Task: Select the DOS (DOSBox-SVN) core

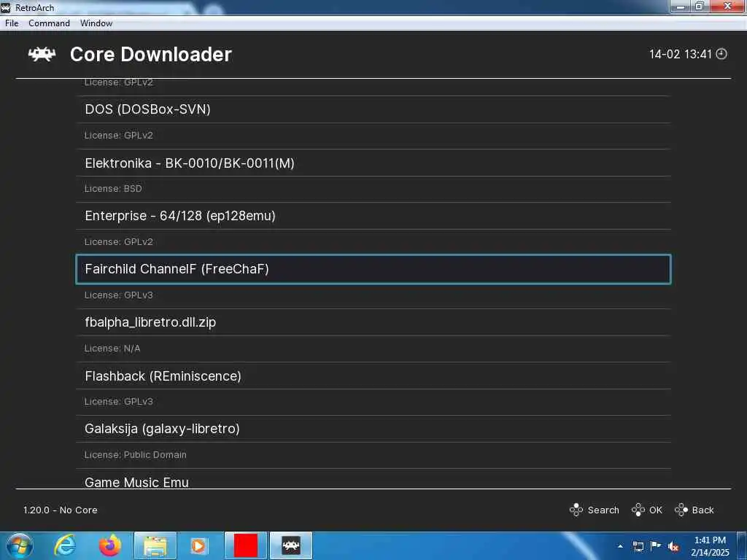Action: (373, 109)
